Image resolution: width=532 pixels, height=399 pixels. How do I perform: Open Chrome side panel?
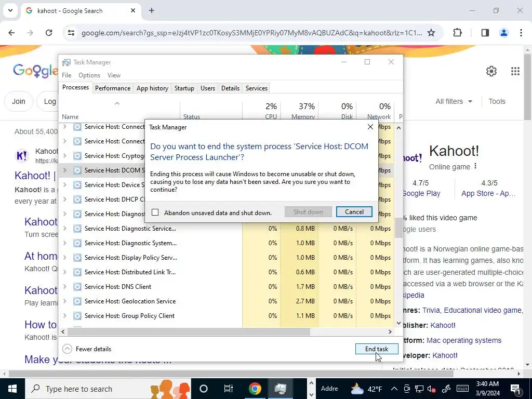tap(485, 33)
